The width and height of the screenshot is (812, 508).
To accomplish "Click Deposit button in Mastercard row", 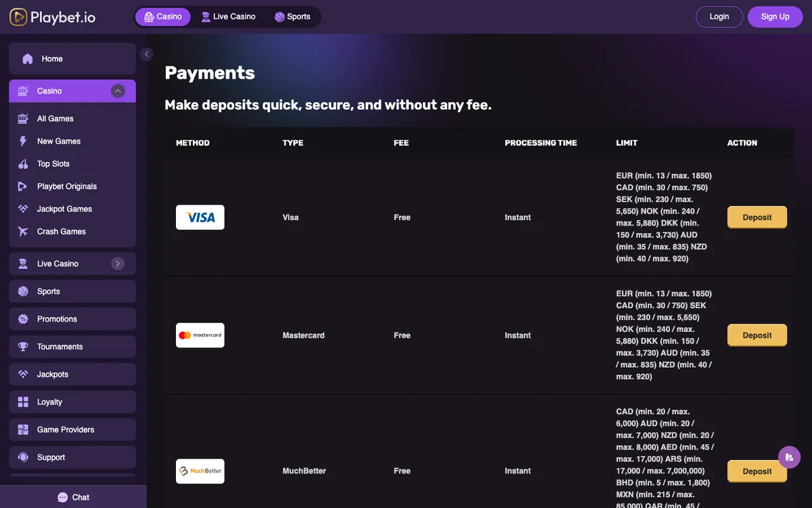I will point(757,335).
